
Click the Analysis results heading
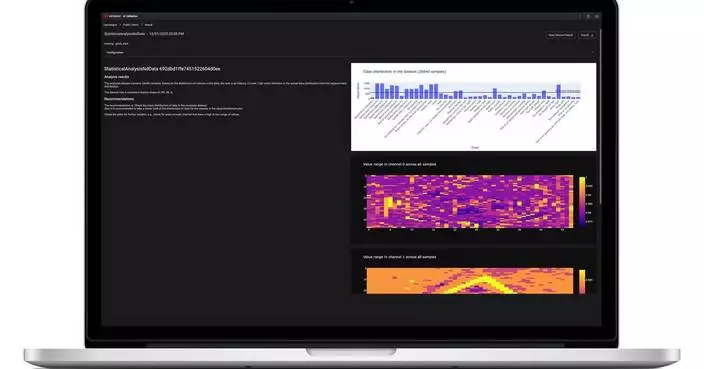(117, 77)
